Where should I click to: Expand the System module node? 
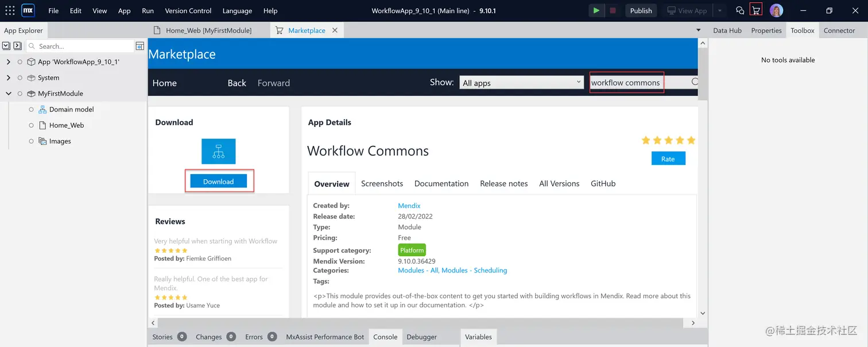point(8,78)
